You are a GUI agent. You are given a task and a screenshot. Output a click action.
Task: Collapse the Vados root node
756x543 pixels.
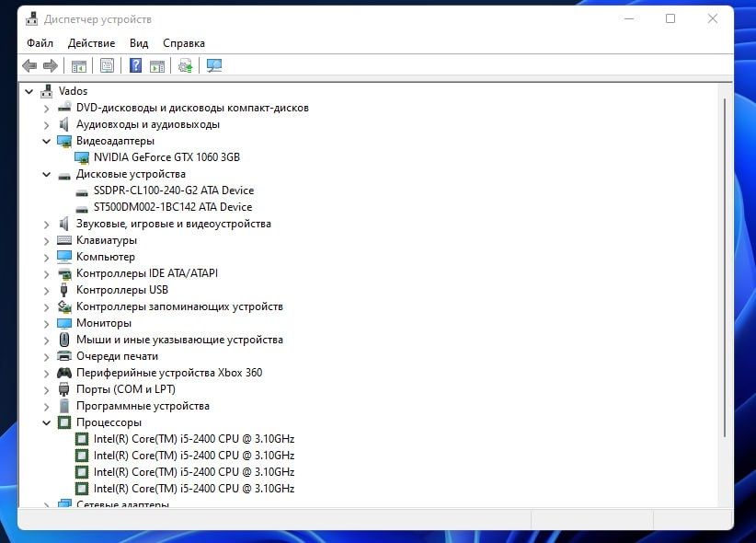click(x=29, y=91)
